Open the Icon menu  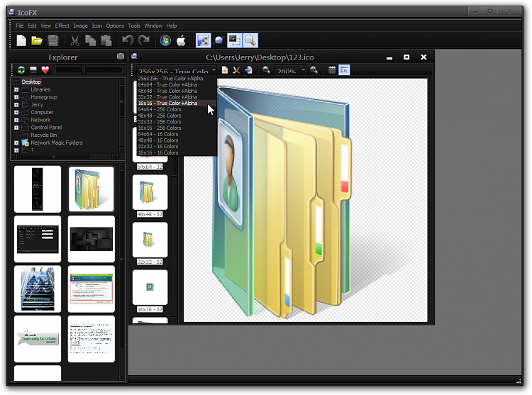[x=96, y=26]
